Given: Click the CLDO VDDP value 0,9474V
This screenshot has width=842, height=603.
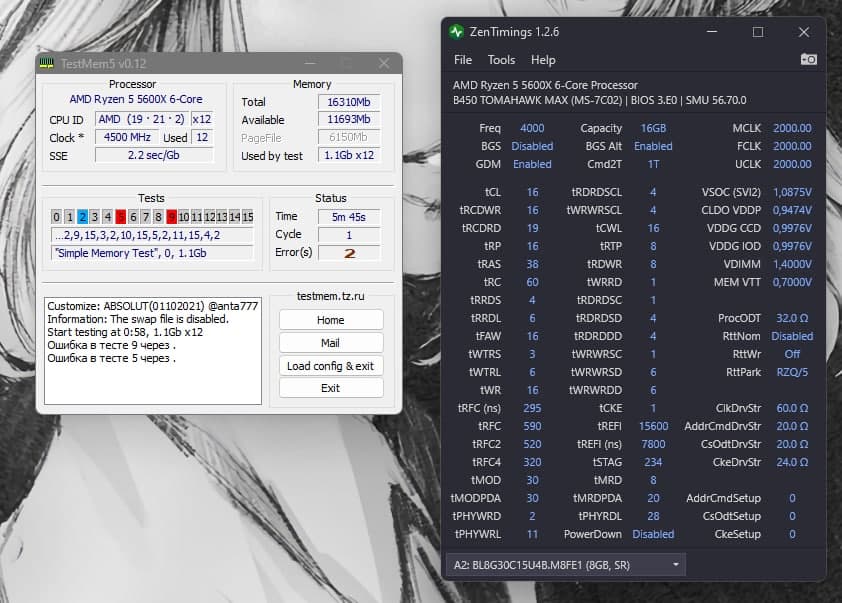Looking at the screenshot, I should (792, 210).
